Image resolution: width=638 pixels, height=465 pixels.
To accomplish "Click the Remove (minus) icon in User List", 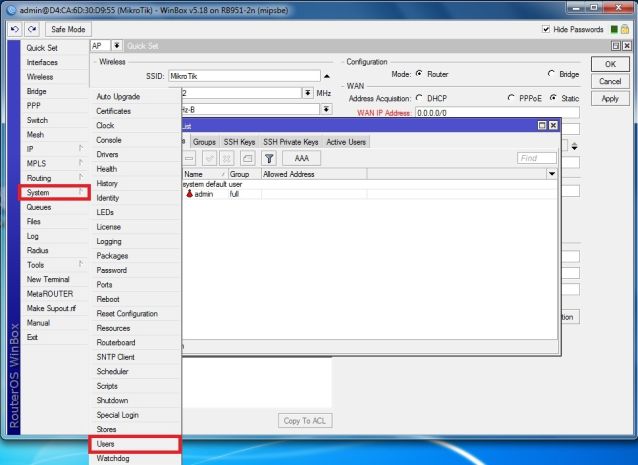I will coord(189,158).
